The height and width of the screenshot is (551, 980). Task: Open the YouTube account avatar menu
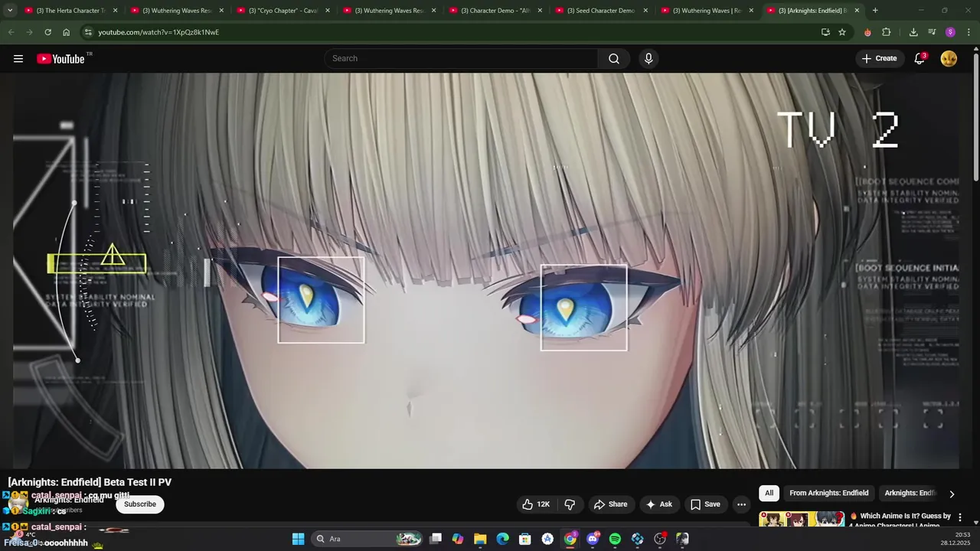click(x=949, y=58)
